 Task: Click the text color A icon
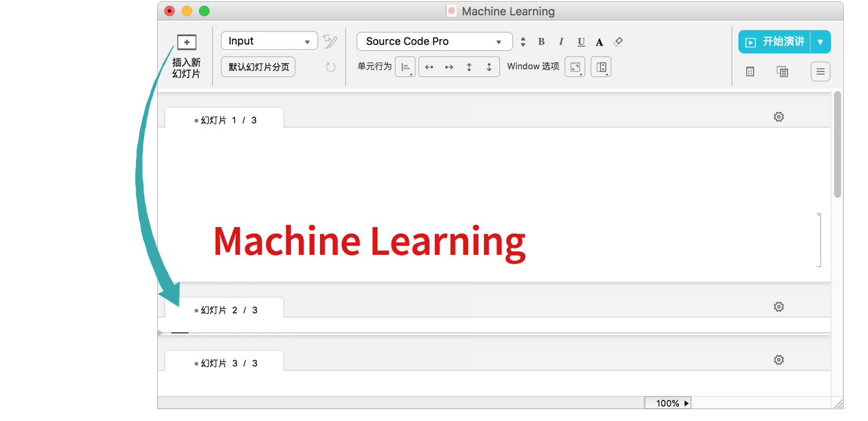tap(600, 42)
